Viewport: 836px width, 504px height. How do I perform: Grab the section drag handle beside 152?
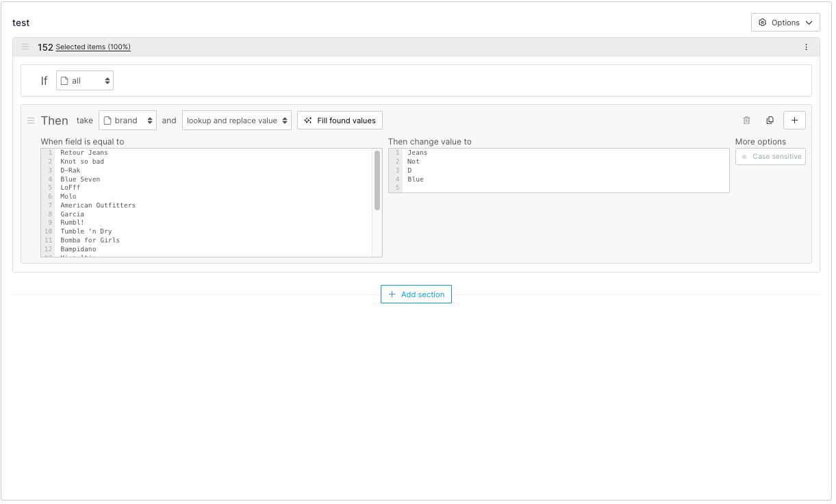(x=25, y=47)
